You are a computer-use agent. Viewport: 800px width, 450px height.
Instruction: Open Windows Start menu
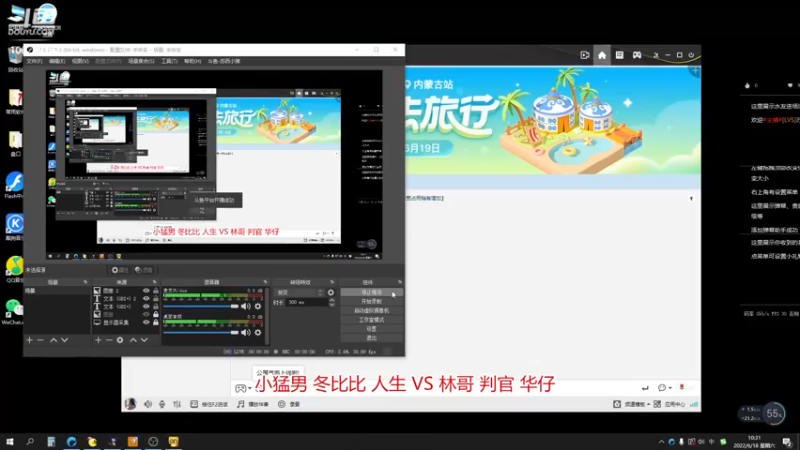point(10,442)
